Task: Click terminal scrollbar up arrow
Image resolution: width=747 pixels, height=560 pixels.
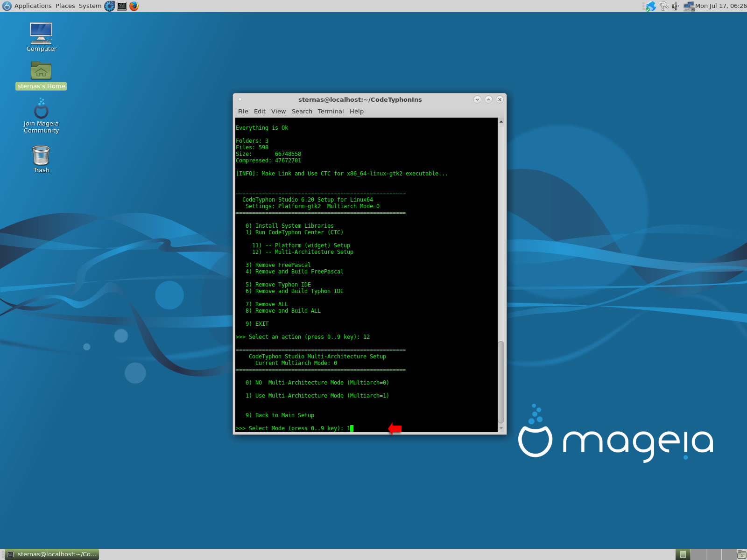Action: tap(501, 122)
